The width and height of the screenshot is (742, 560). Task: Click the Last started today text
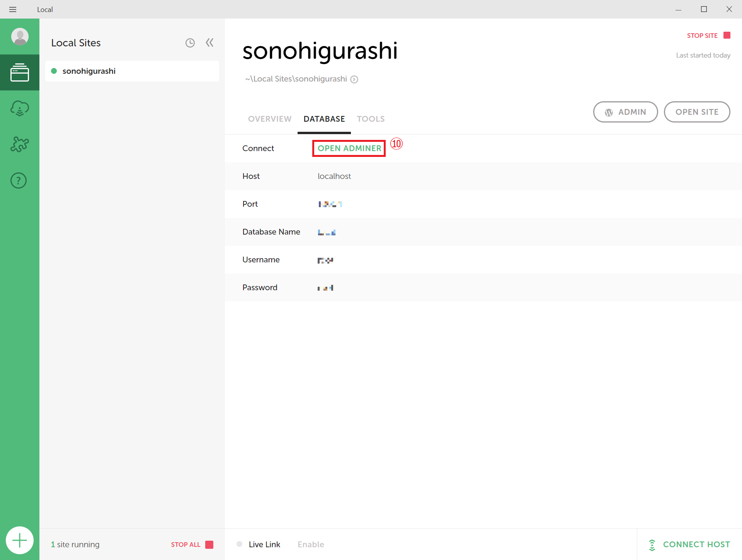tap(703, 55)
